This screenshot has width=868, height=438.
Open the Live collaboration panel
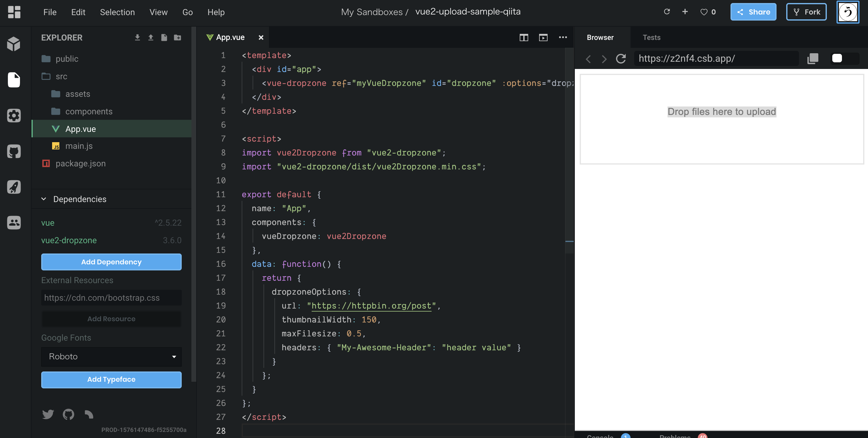[14, 223]
